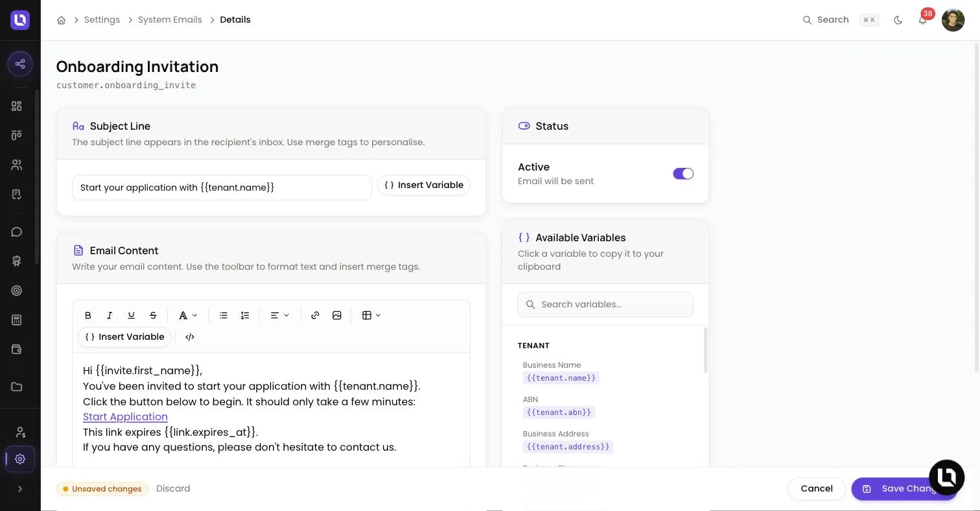Apply strikethrough from the editor toolbar
This screenshot has width=980, height=511.
pyautogui.click(x=153, y=315)
